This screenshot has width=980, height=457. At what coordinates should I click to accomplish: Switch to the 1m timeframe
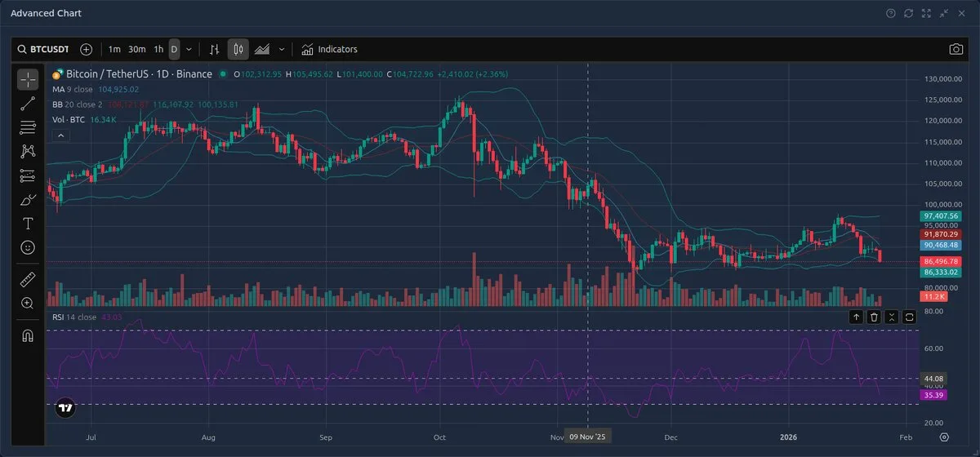click(x=114, y=49)
